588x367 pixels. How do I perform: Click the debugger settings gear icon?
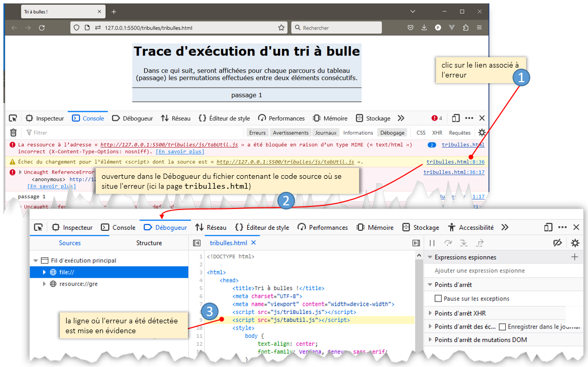coord(575,243)
